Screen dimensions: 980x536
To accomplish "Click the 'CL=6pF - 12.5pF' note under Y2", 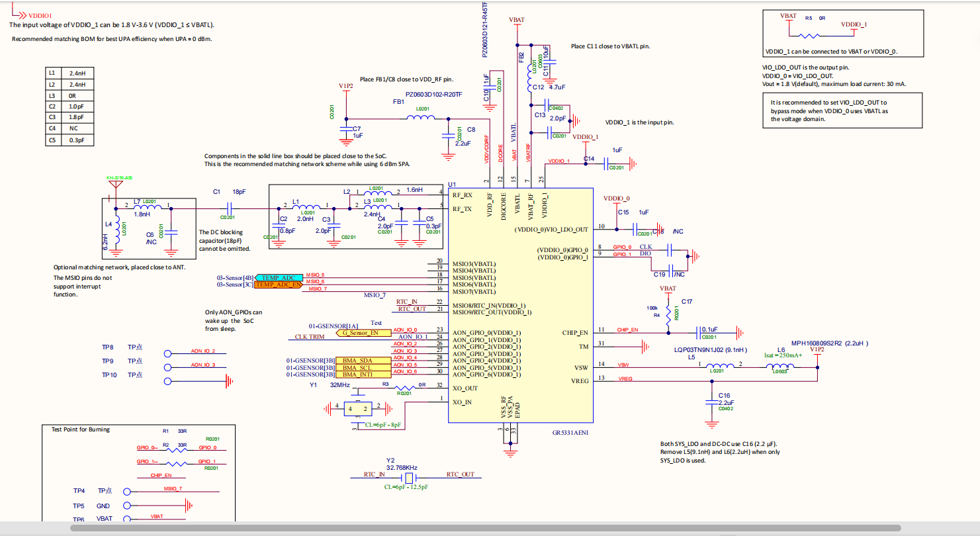I will pos(406,486).
